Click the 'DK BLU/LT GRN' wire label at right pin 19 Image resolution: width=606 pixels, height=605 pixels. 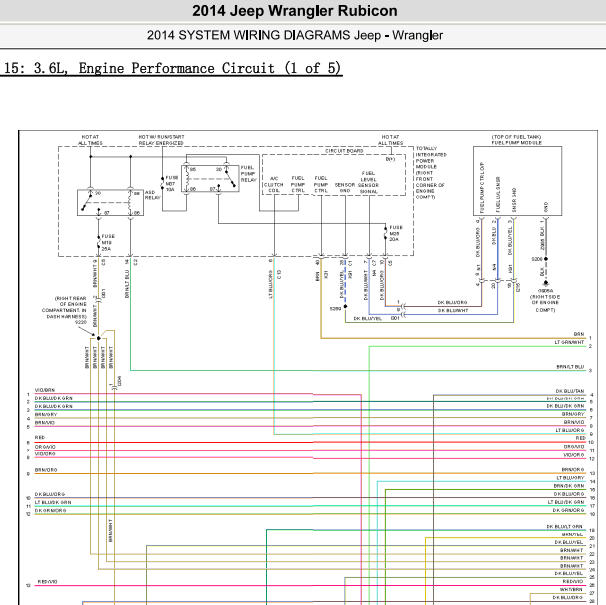[x=564, y=527]
